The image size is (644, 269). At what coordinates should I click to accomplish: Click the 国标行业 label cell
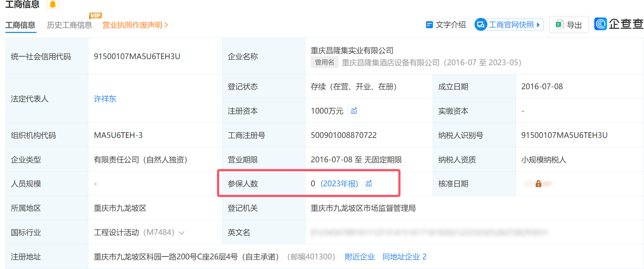pyautogui.click(x=47, y=232)
